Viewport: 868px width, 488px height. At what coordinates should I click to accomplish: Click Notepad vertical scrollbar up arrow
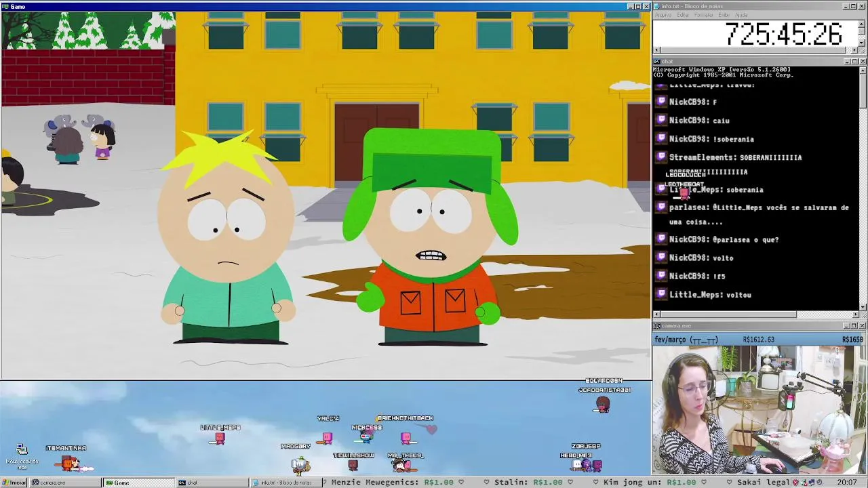tap(863, 23)
